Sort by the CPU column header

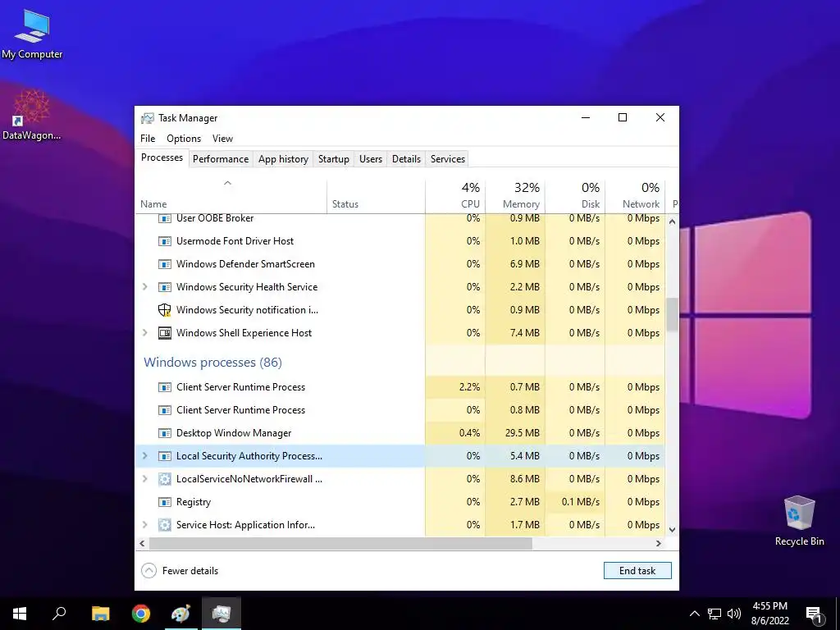point(455,196)
